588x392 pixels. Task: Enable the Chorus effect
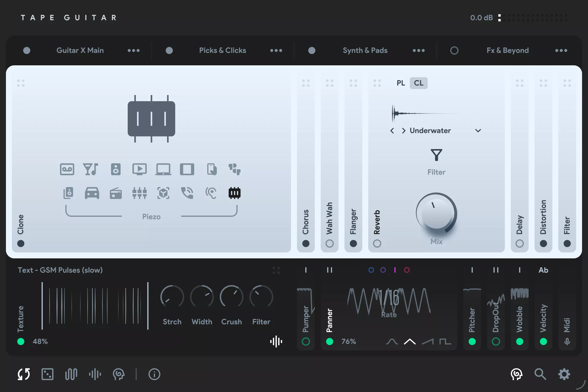coord(306,244)
